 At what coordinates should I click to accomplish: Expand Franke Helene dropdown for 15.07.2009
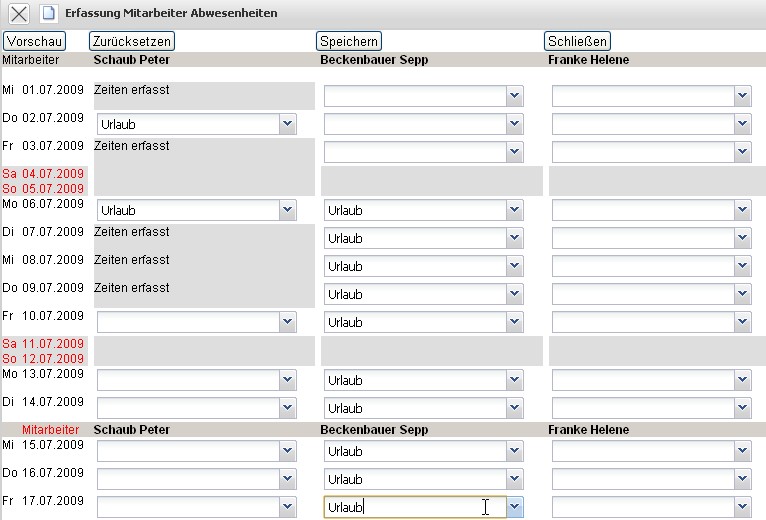(x=742, y=451)
